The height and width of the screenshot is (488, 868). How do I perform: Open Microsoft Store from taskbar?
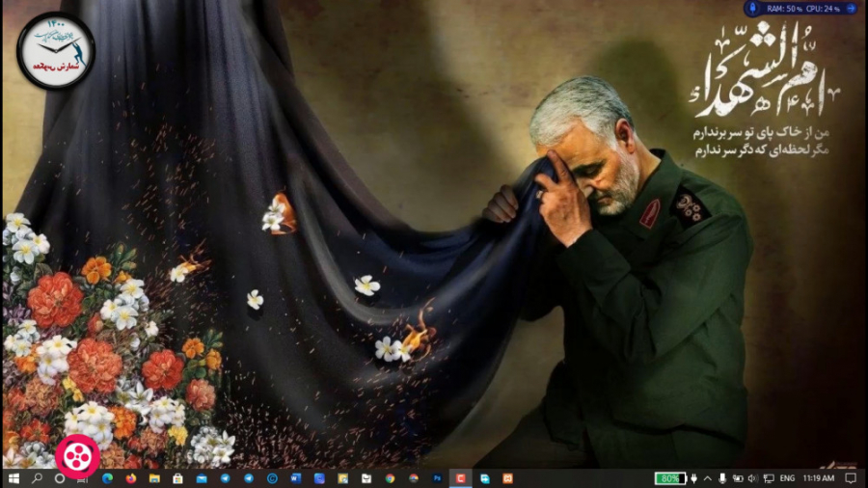177,478
